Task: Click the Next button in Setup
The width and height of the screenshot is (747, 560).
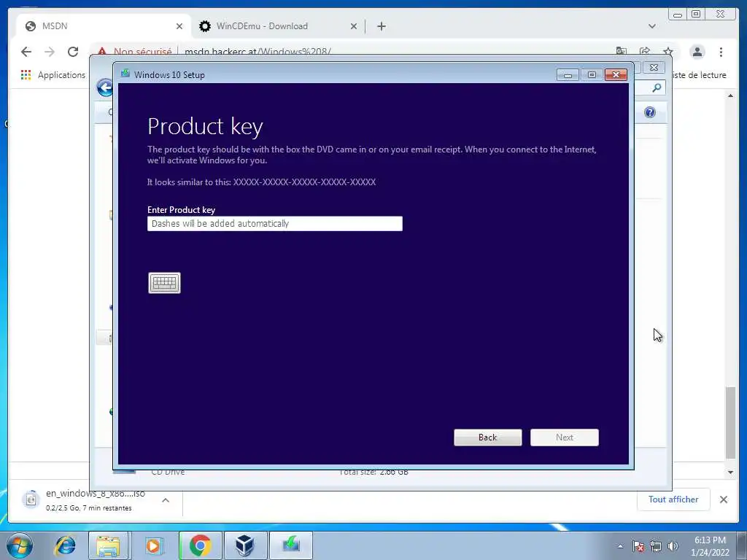Action: pyautogui.click(x=565, y=437)
